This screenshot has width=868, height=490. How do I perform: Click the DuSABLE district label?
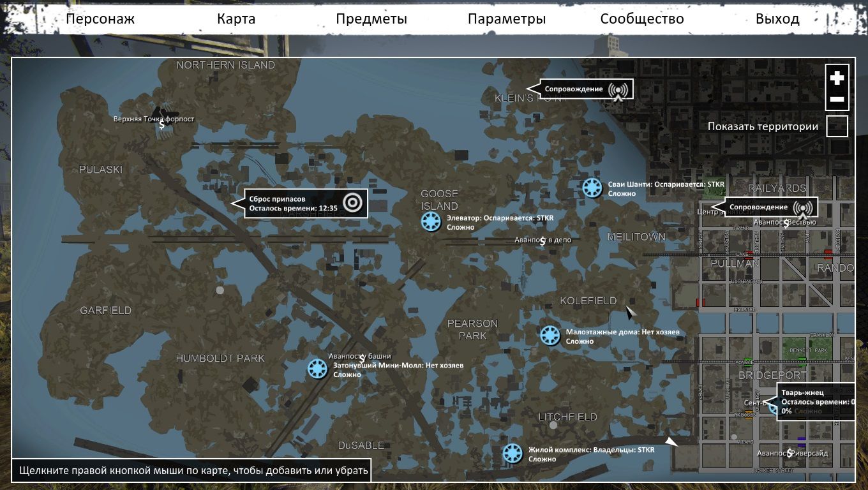coord(361,445)
